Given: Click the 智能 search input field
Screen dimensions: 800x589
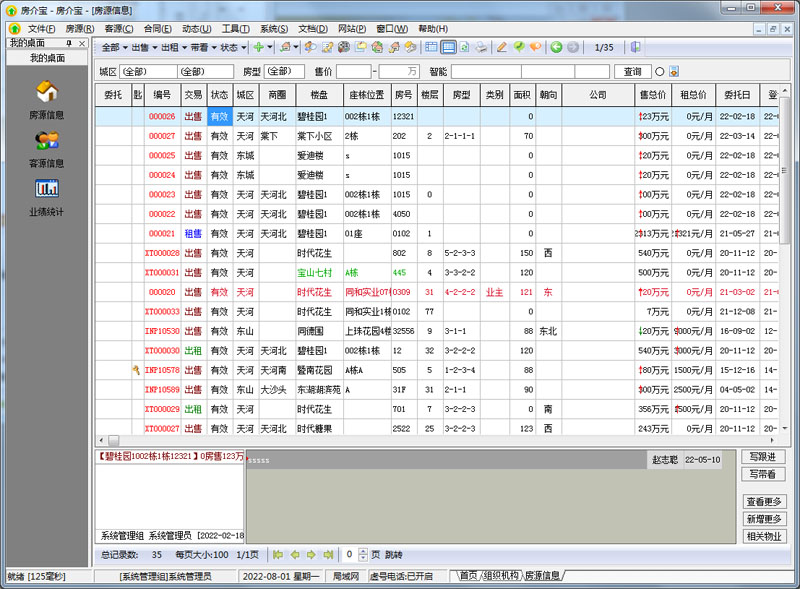Looking at the screenshot, I should [486, 71].
